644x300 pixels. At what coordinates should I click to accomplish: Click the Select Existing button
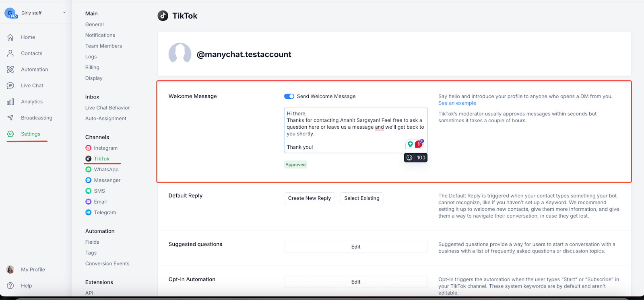click(x=361, y=198)
